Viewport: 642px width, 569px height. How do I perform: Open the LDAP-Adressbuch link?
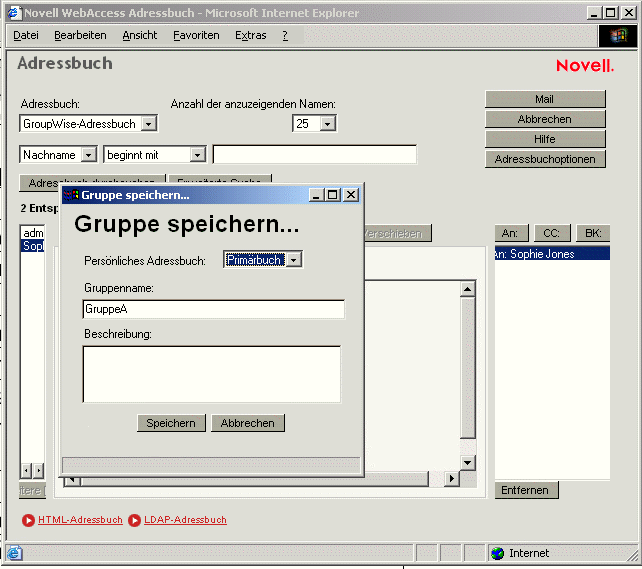click(185, 520)
